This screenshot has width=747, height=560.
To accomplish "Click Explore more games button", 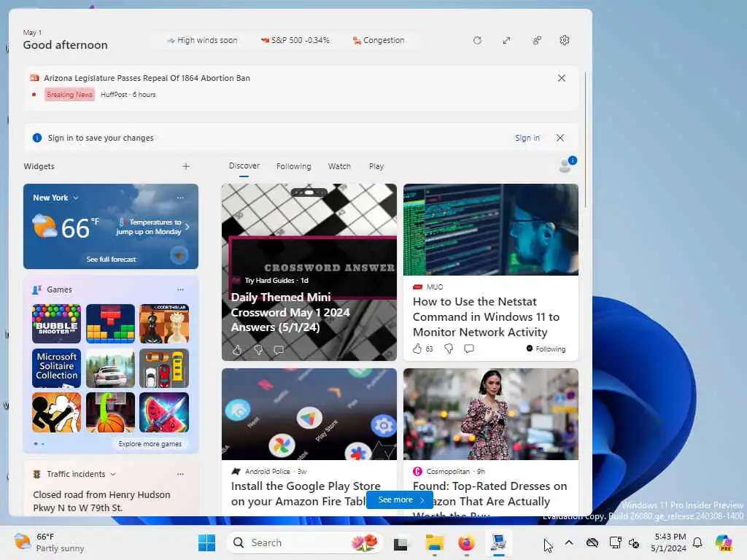I will click(150, 444).
